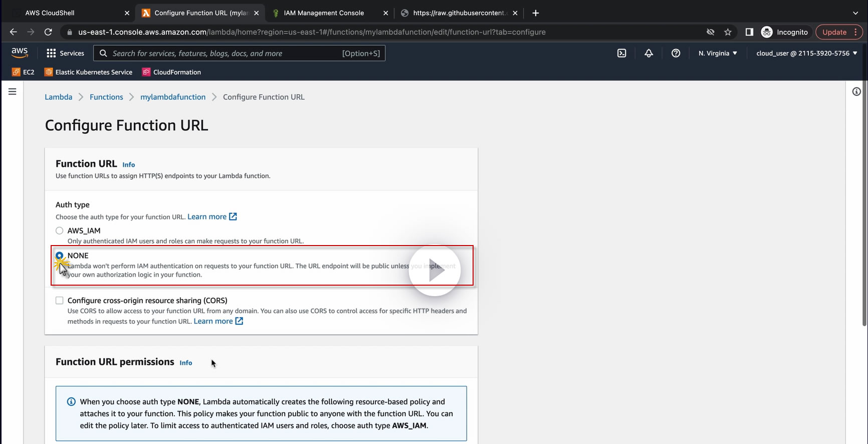
Task: Open mylambdafunction breadcrumb link
Action: (x=173, y=97)
